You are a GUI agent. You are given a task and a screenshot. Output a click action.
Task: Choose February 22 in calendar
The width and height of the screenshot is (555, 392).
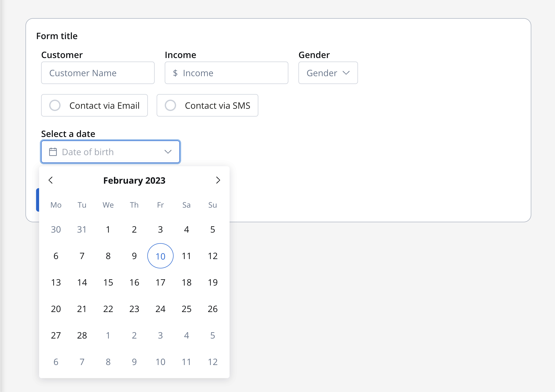point(108,309)
